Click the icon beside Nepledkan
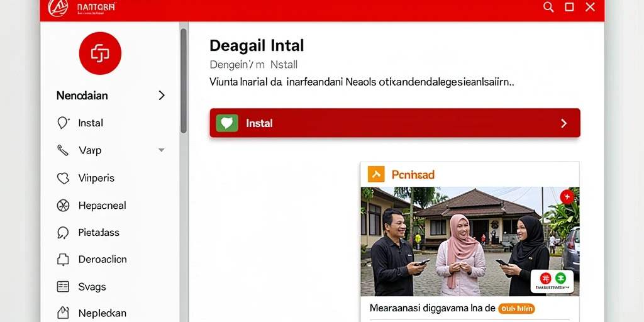Viewport: 644px width, 322px height. 63,313
